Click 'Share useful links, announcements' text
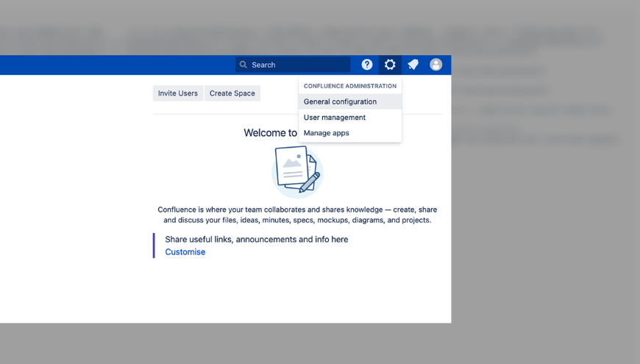The width and height of the screenshot is (640, 364). tap(256, 240)
